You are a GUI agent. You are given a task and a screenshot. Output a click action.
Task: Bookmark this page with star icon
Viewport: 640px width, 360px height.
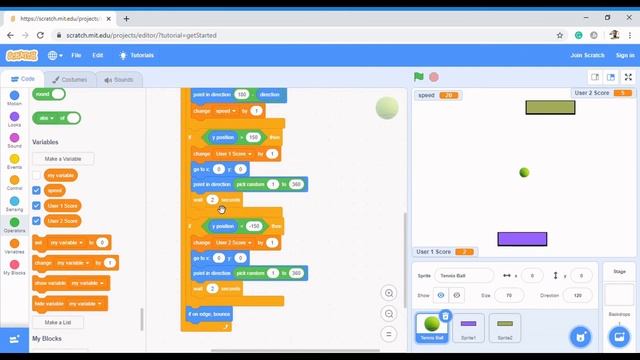pos(560,36)
